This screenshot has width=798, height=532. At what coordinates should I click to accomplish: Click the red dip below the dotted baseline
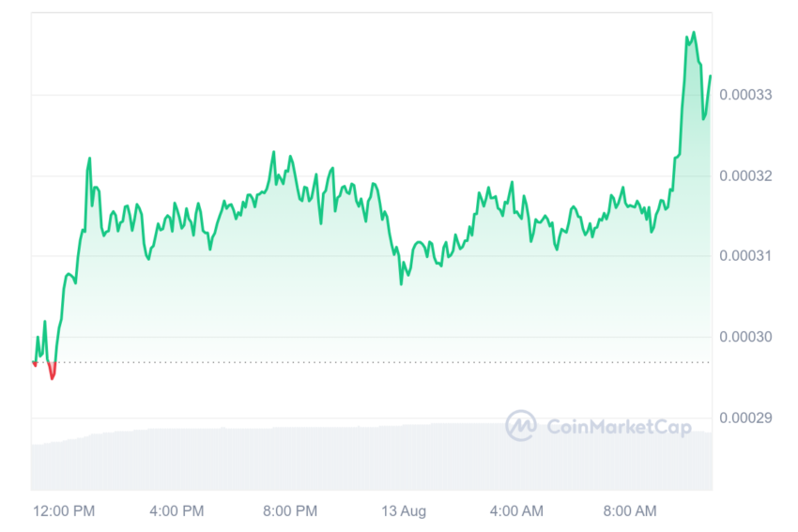(x=52, y=372)
